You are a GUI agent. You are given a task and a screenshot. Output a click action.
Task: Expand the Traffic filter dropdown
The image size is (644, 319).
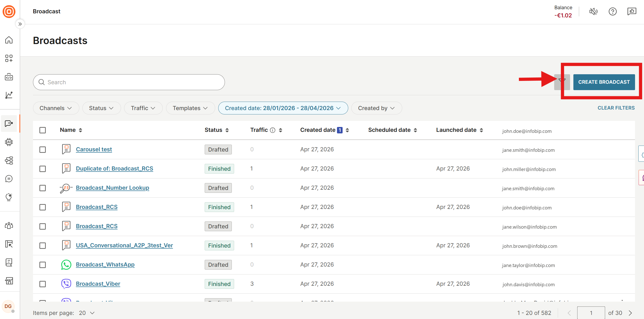point(143,108)
